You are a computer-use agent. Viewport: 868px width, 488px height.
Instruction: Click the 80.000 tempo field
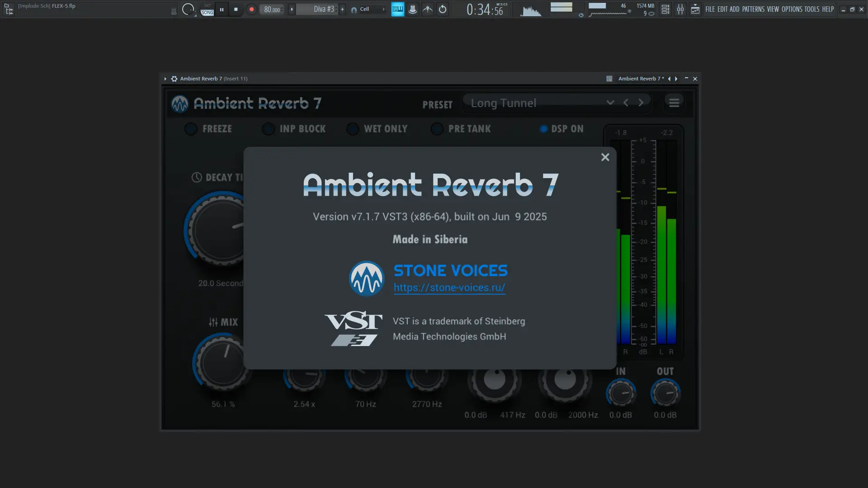pos(272,9)
